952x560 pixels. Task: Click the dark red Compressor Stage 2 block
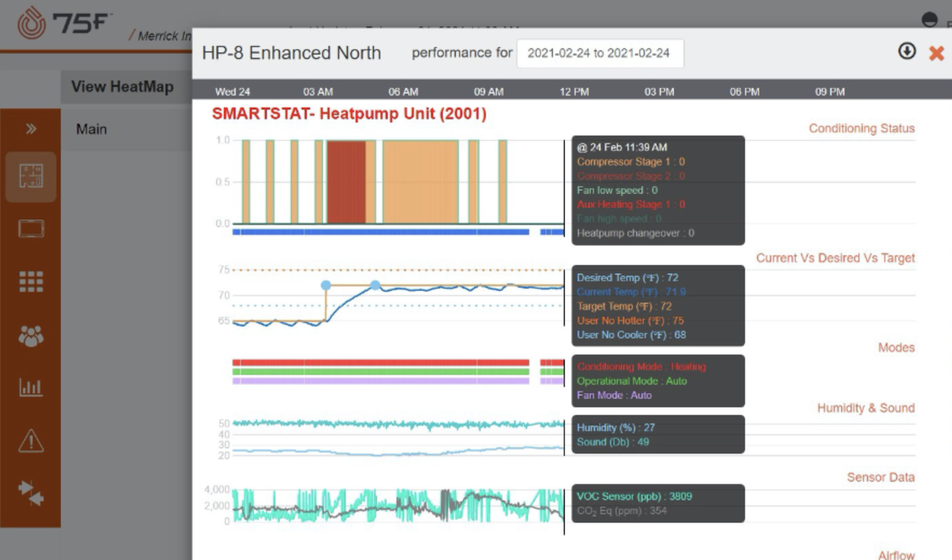[x=346, y=182]
